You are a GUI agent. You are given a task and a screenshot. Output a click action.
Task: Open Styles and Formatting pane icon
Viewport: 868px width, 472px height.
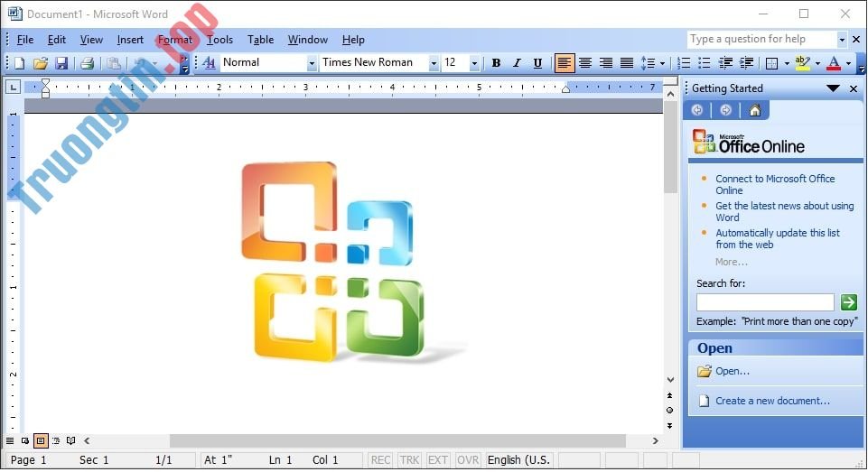210,63
